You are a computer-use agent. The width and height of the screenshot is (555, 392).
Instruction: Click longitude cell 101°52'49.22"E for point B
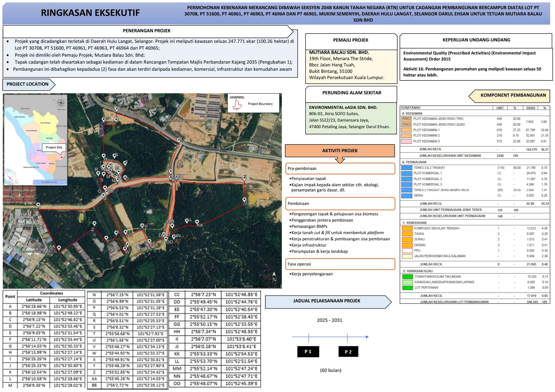(x=67, y=313)
